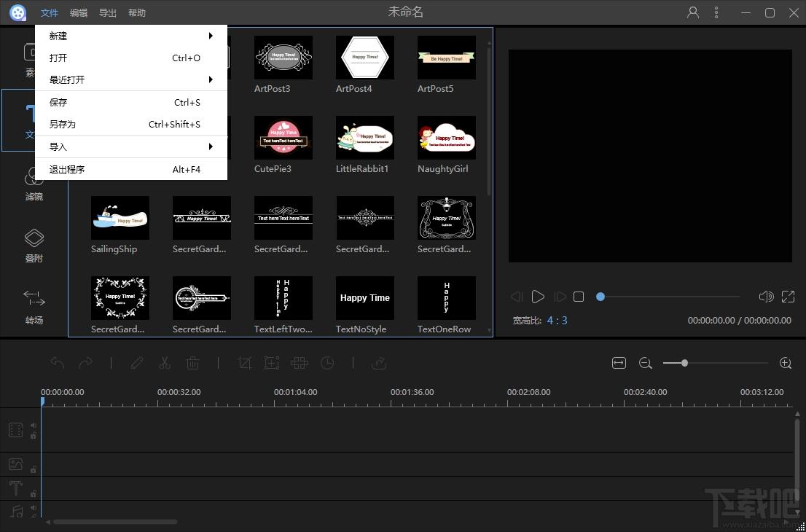Expand the 最近打开 recent files submenu
Viewport: 806px width, 532px height.
tap(131, 79)
